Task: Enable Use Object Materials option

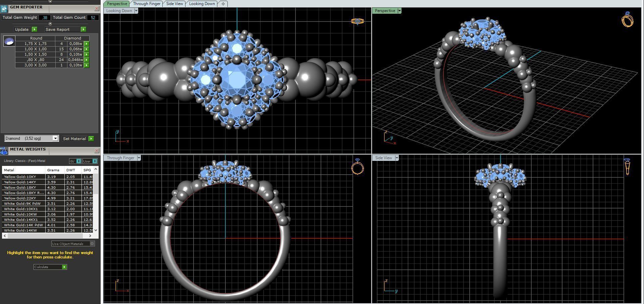Action: pyautogui.click(x=73, y=244)
